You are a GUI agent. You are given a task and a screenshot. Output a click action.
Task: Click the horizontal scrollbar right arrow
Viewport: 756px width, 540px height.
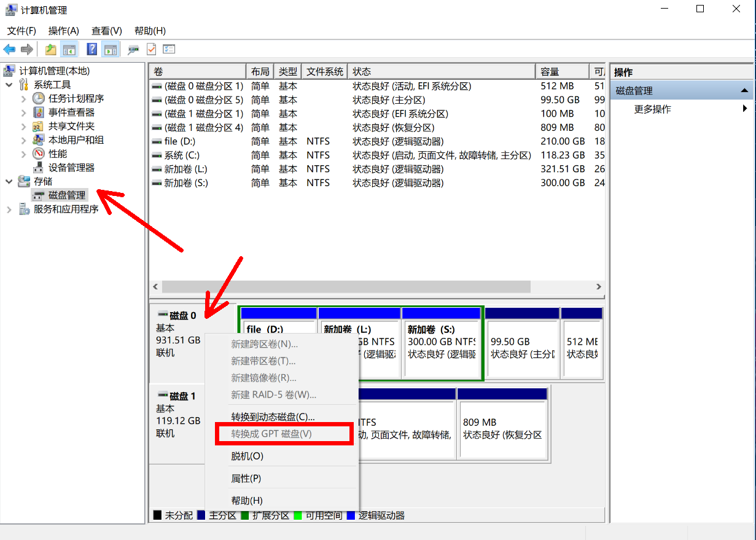click(599, 287)
